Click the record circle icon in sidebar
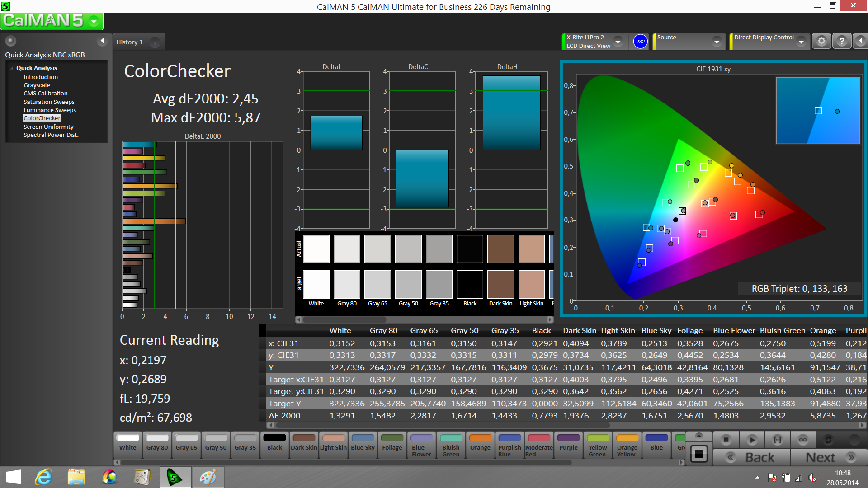The image size is (868, 488). [10, 41]
